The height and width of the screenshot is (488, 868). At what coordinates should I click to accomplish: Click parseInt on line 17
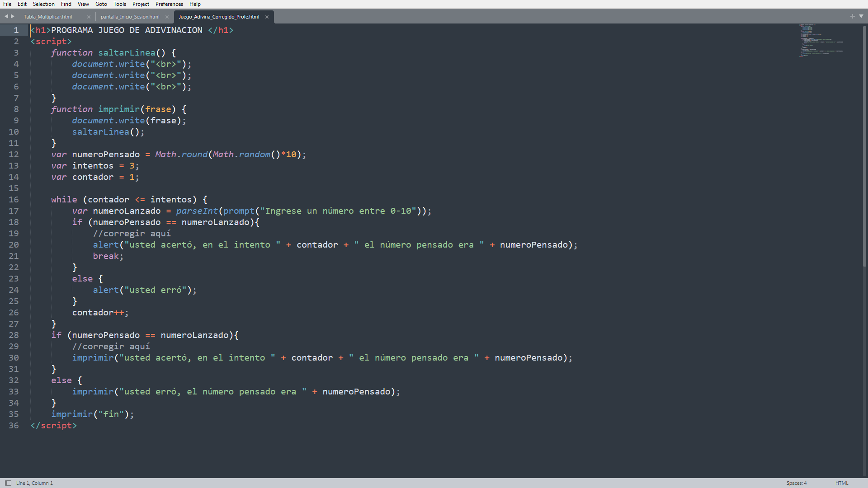(x=197, y=211)
